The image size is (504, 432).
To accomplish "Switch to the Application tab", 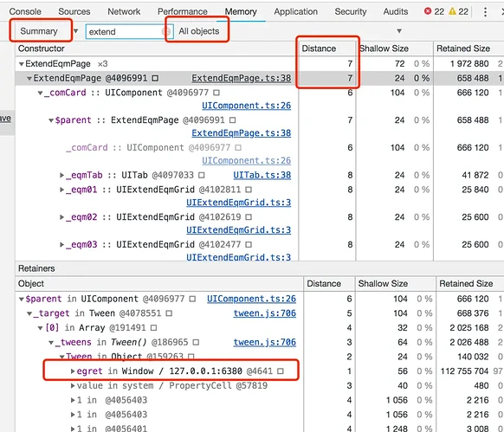I will pos(295,11).
